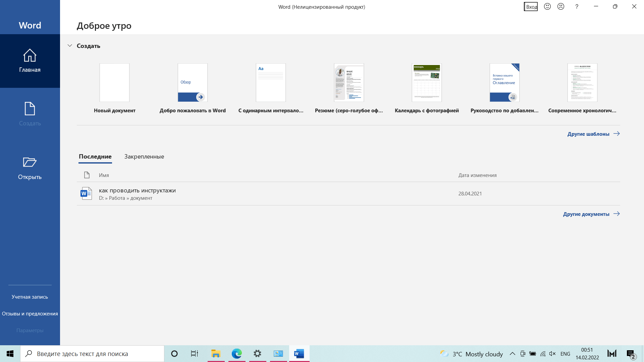644x362 pixels.
Task: Click the Meet Now tray icon
Action: pos(523,354)
